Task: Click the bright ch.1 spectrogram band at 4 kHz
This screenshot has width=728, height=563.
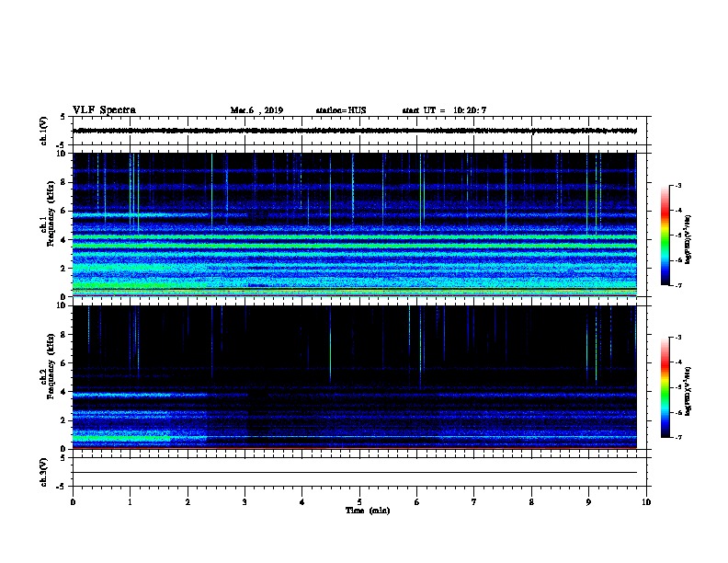Action: click(x=355, y=238)
